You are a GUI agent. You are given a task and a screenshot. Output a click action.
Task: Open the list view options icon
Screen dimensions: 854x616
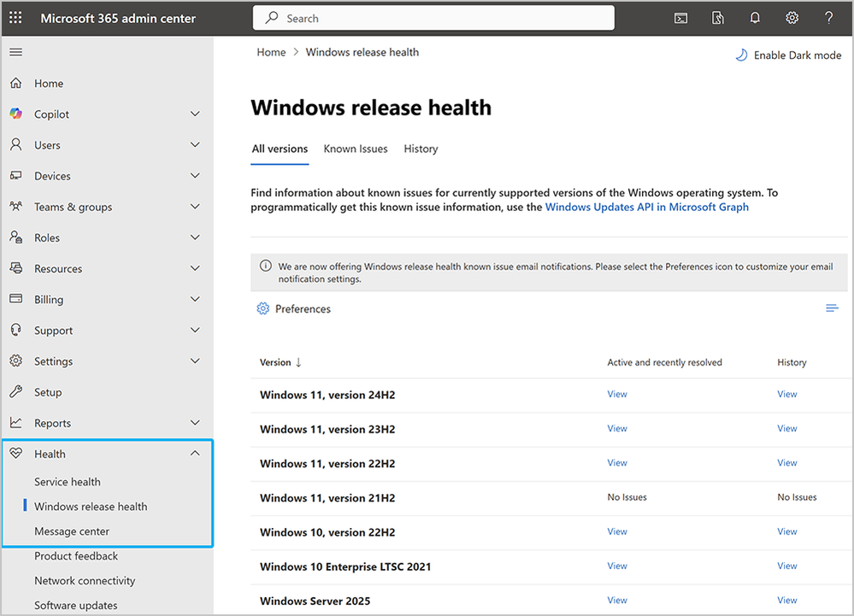pyautogui.click(x=832, y=308)
